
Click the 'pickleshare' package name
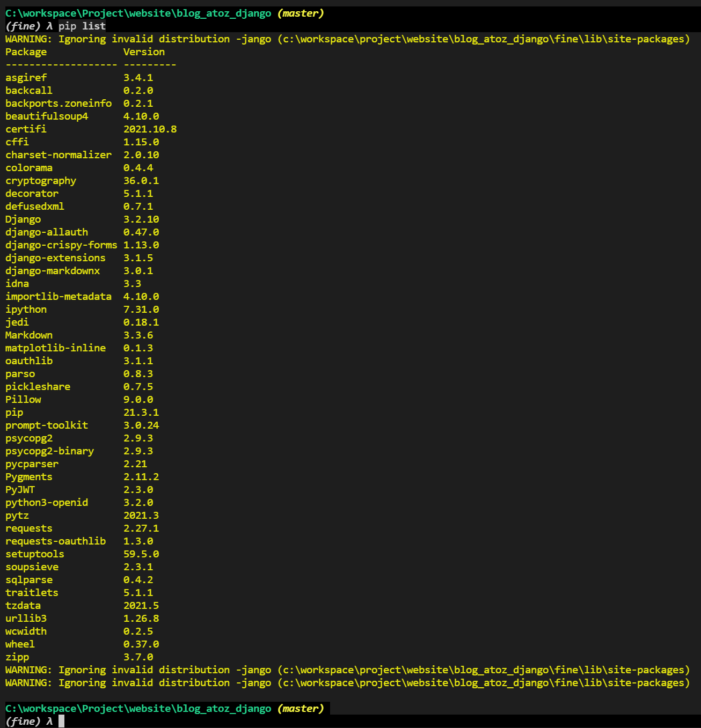(38, 387)
